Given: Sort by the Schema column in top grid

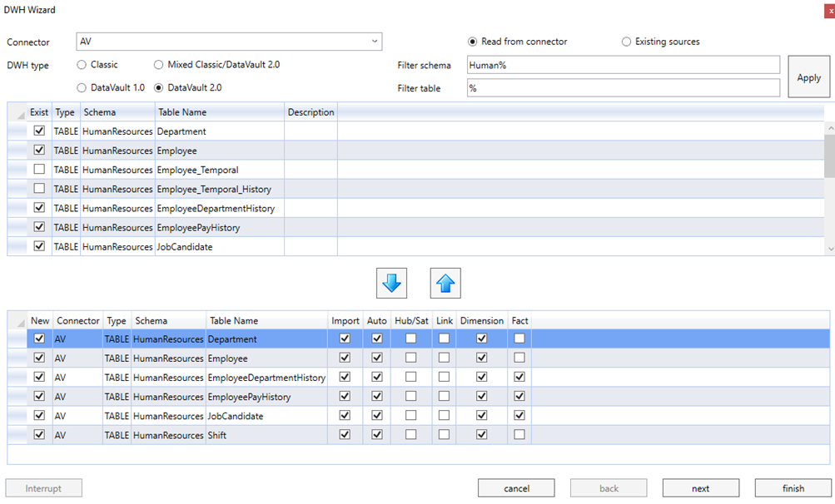Looking at the screenshot, I should pyautogui.click(x=117, y=112).
